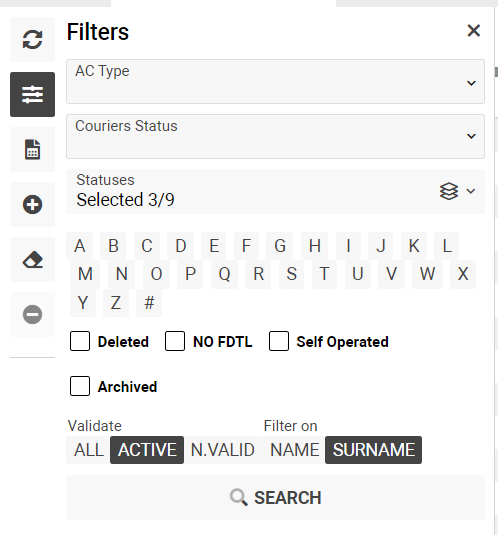The height and width of the screenshot is (535, 498).
Task: Select the # symbol filter
Action: (149, 303)
